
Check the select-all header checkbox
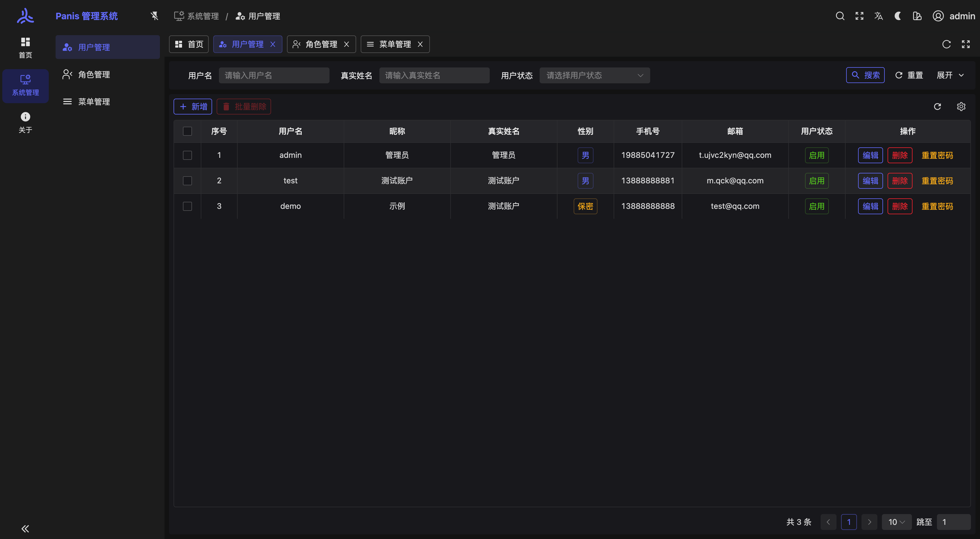[187, 131]
